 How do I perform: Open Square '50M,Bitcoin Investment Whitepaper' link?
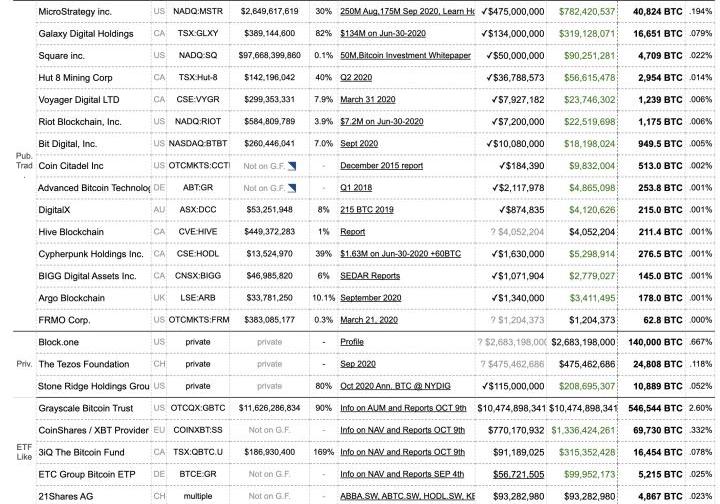[x=405, y=55]
